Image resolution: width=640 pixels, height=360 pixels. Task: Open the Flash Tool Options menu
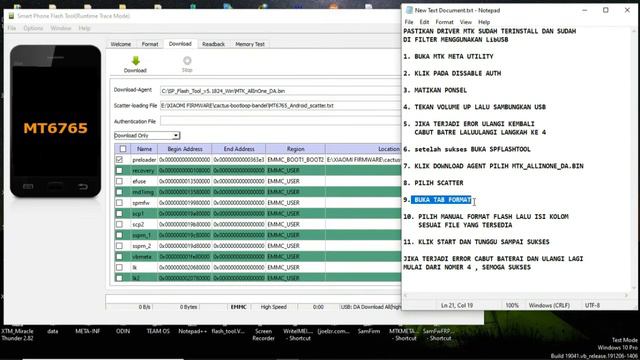point(33,28)
